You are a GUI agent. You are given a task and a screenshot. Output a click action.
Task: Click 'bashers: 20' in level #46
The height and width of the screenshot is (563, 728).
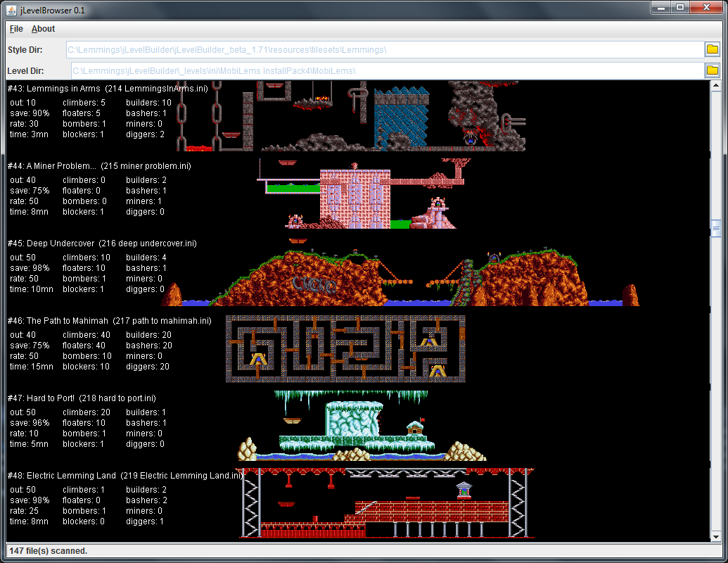pos(149,346)
